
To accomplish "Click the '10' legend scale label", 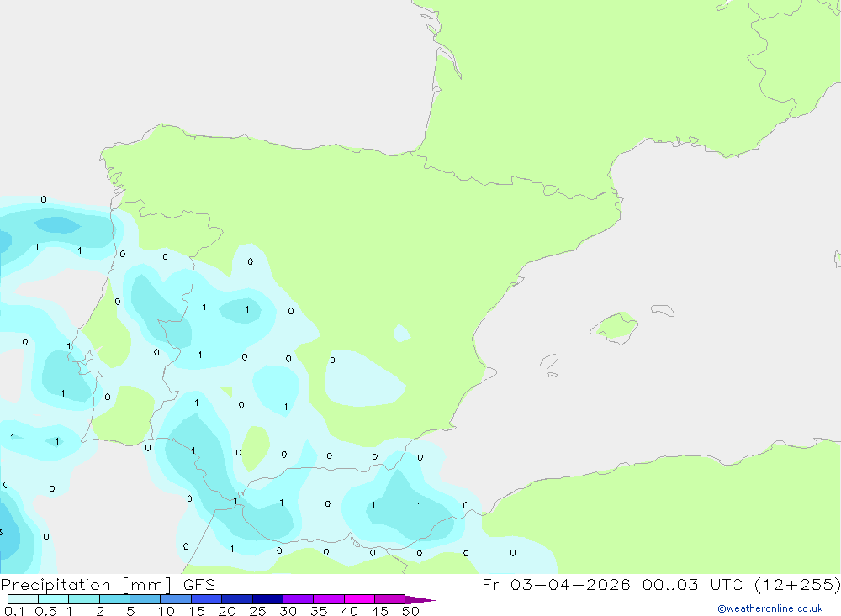I will click(167, 611).
